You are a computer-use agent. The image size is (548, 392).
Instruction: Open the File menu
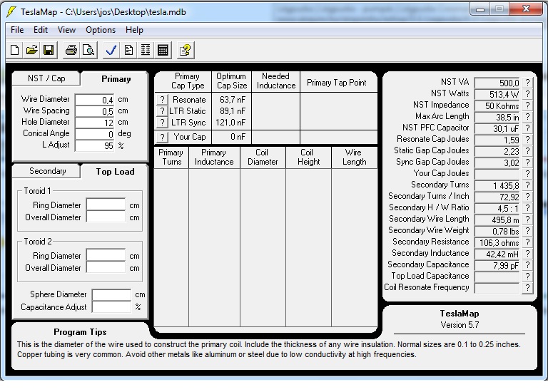17,30
